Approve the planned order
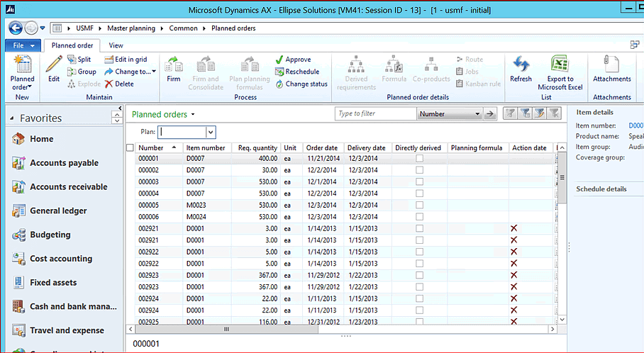This screenshot has width=644, height=353. click(293, 60)
